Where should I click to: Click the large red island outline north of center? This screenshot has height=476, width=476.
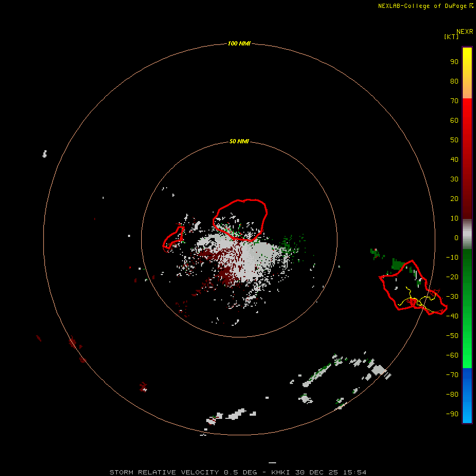(x=240, y=220)
